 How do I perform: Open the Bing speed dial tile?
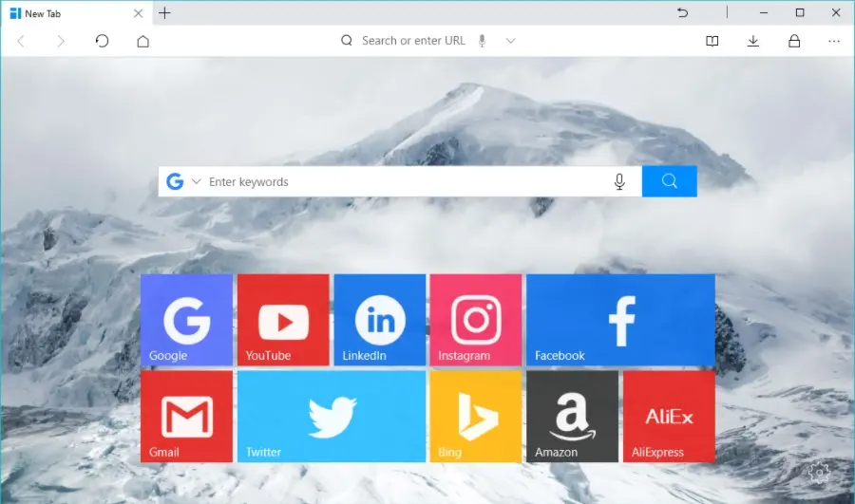(x=476, y=417)
